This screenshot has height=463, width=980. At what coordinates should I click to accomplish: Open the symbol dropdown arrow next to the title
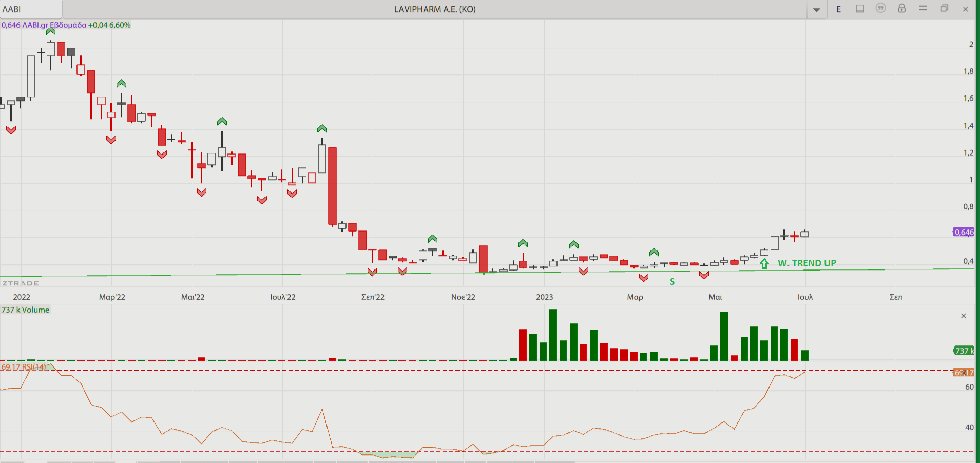coord(816,9)
